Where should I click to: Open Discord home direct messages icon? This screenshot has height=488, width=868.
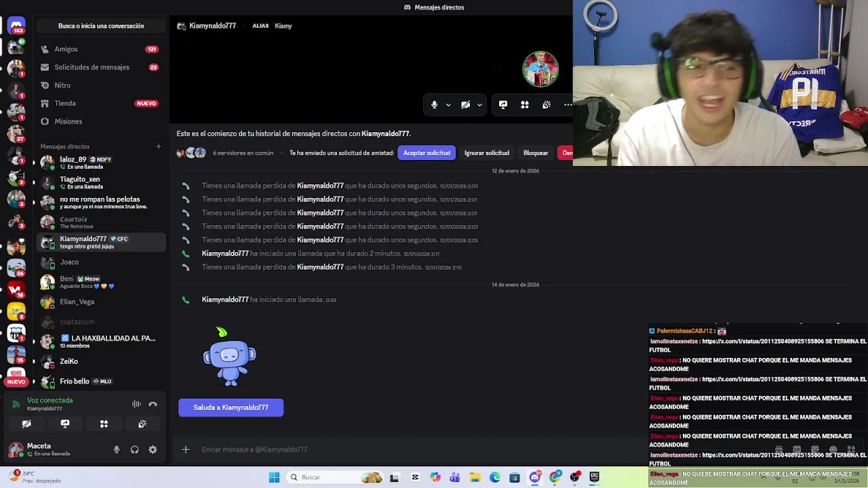pos(16,26)
